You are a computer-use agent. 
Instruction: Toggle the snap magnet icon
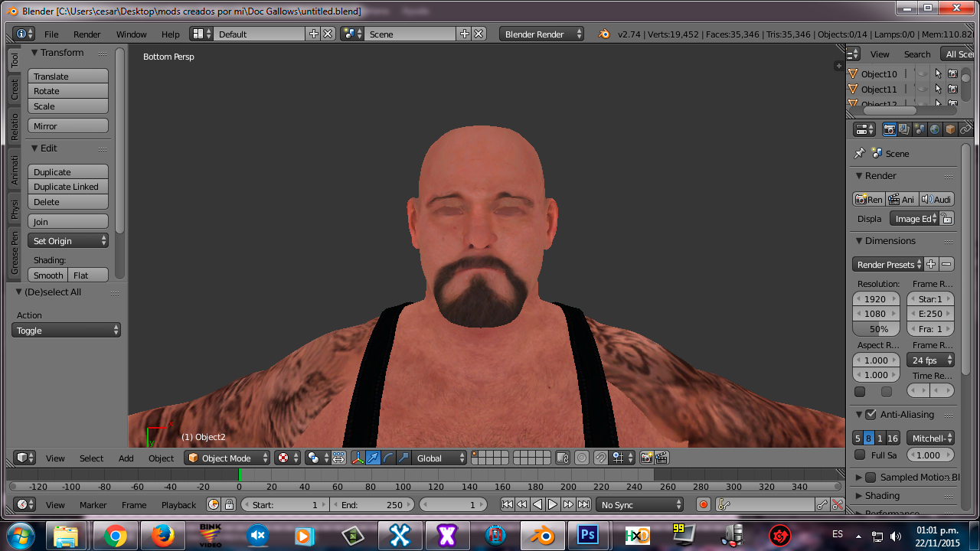click(x=601, y=458)
